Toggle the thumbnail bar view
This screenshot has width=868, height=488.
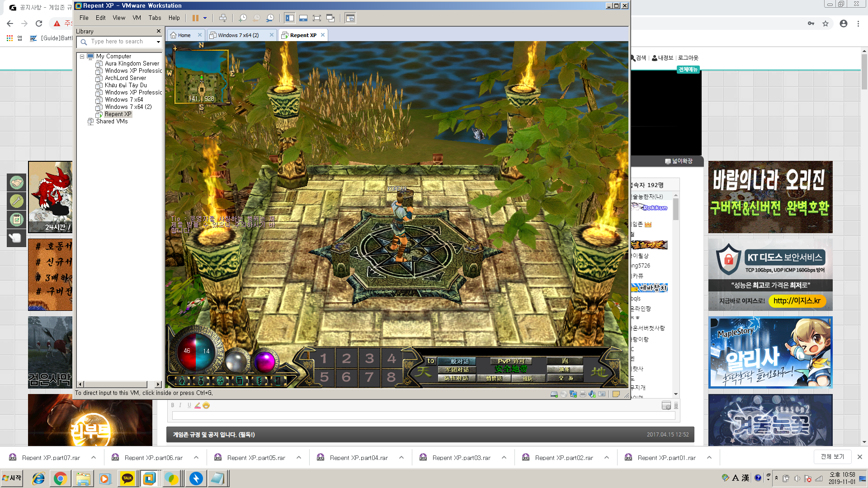[x=303, y=18]
